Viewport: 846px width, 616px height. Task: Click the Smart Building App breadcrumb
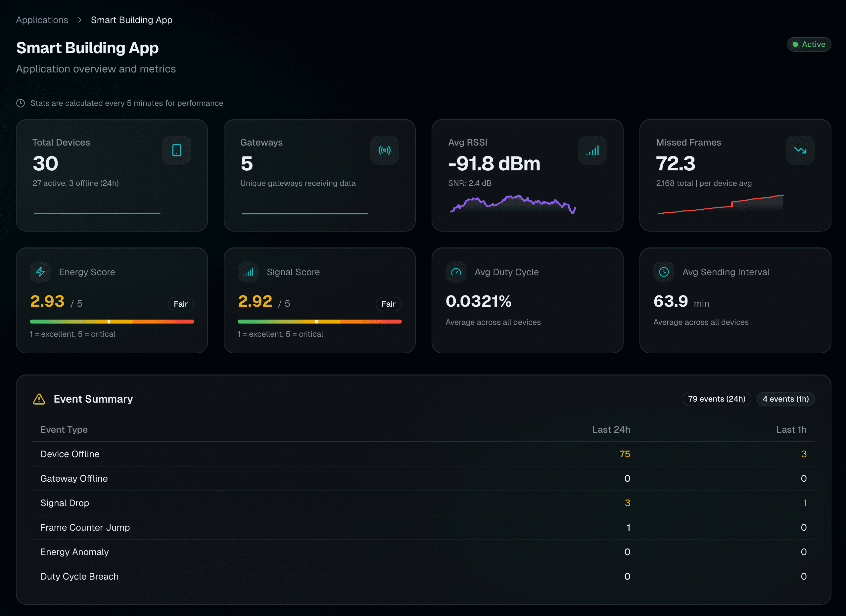[x=131, y=20]
